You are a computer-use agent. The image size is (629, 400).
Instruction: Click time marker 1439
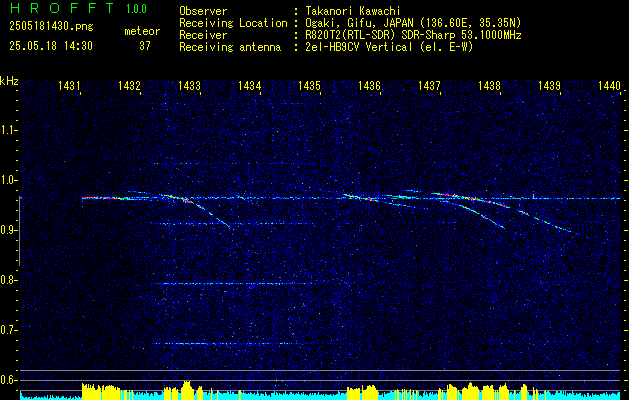pyautogui.click(x=549, y=85)
